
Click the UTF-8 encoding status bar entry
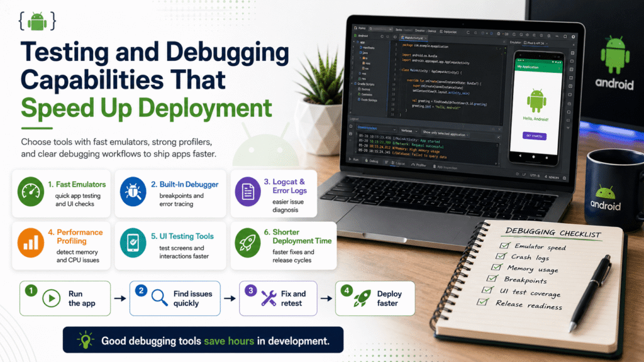[535, 175]
